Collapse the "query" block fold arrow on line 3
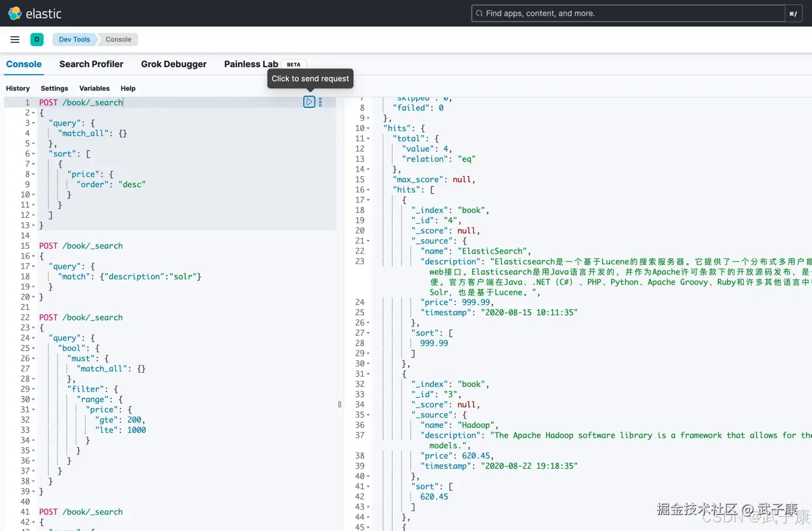This screenshot has height=531, width=812. coord(34,123)
